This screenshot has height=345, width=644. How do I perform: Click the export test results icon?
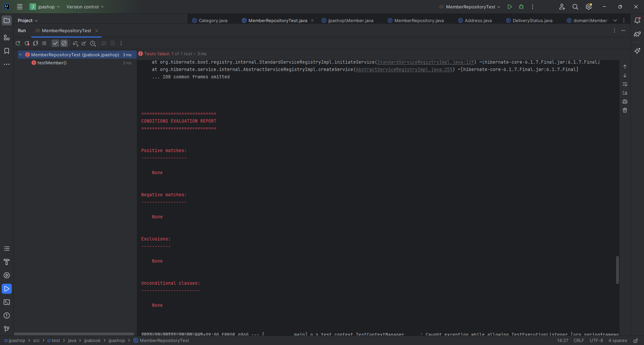pos(113,43)
